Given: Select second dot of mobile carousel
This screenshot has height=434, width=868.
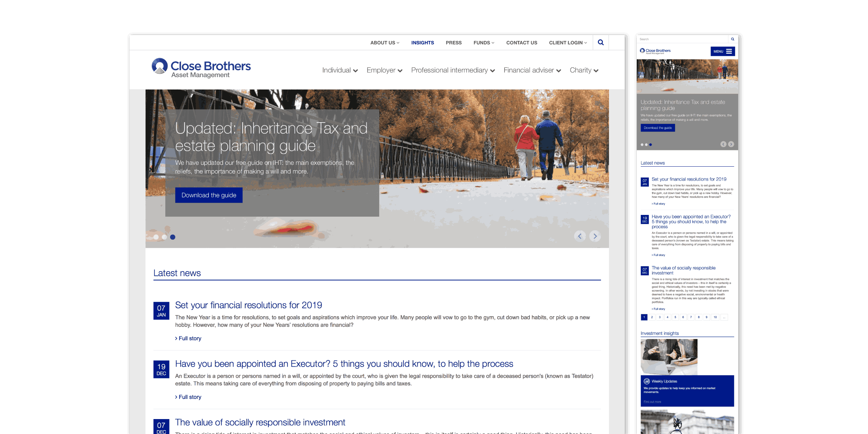Looking at the screenshot, I should tap(646, 145).
